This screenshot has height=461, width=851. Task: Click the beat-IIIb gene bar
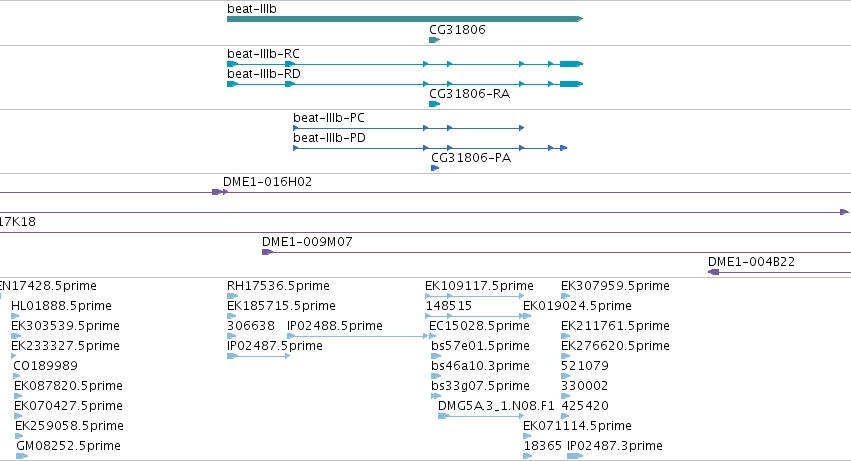tap(405, 19)
